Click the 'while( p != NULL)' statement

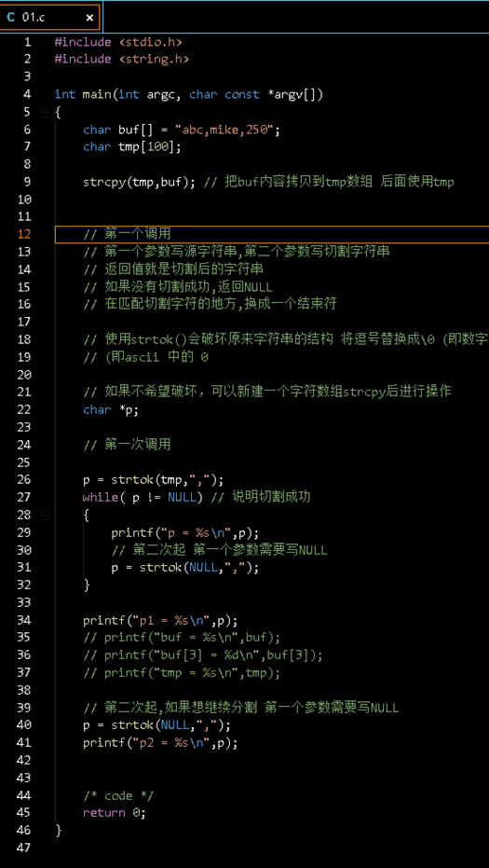143,497
